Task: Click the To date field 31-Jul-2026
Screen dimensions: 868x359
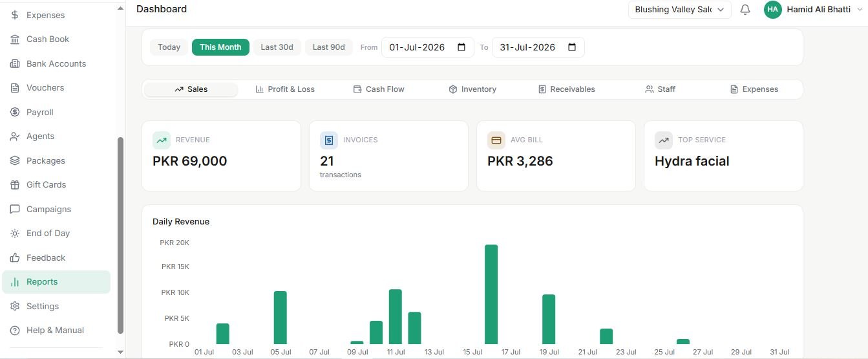Action: pos(538,47)
